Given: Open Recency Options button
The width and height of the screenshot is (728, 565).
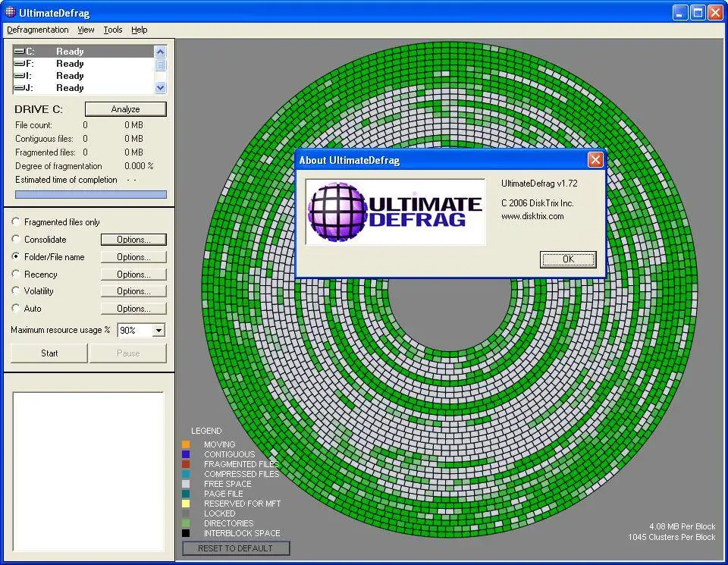Looking at the screenshot, I should click(133, 275).
